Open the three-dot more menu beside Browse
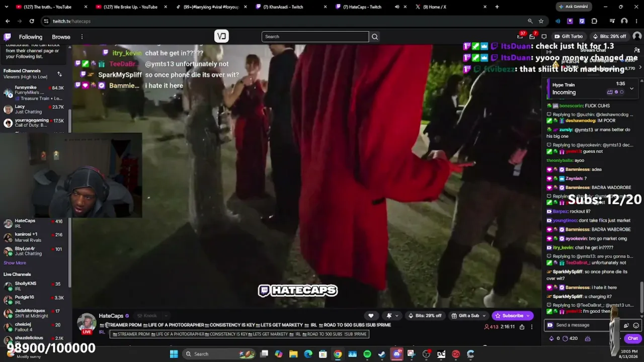The height and width of the screenshot is (362, 644). [82, 37]
